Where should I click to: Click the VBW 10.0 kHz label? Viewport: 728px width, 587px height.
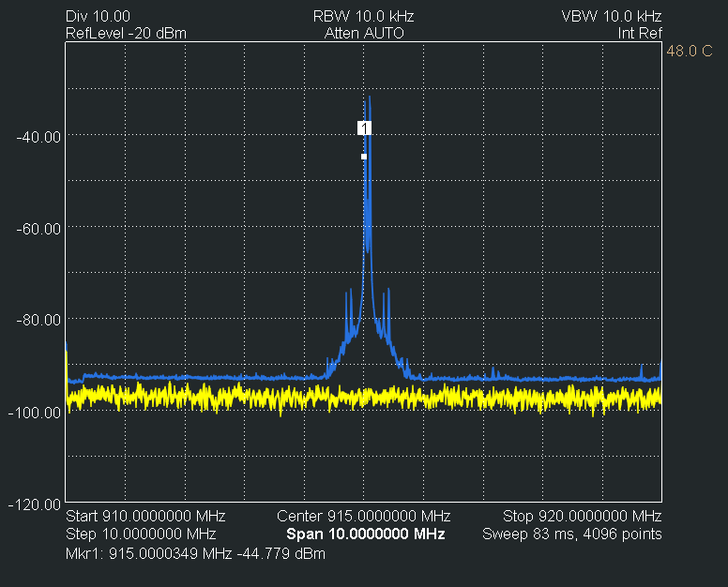coord(612,16)
